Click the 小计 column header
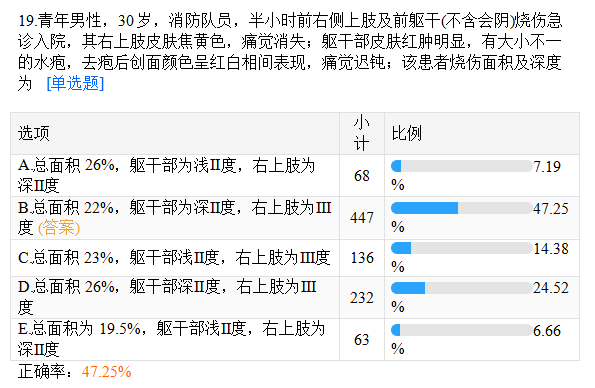Image resolution: width=595 pixels, height=388 pixels. pos(362,133)
